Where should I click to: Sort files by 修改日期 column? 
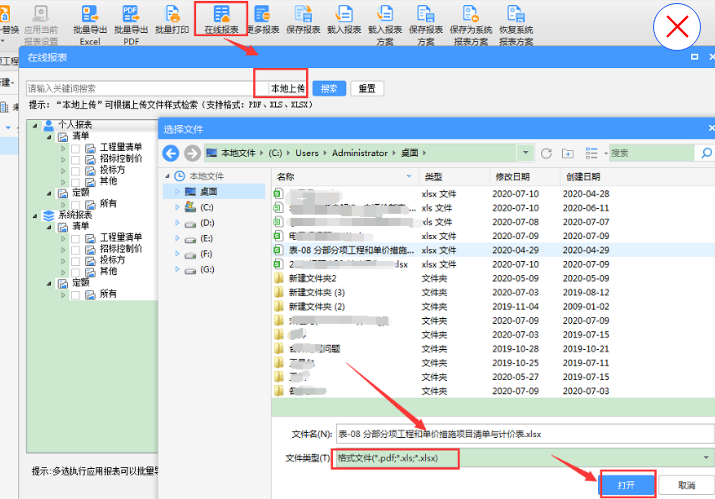click(525, 177)
